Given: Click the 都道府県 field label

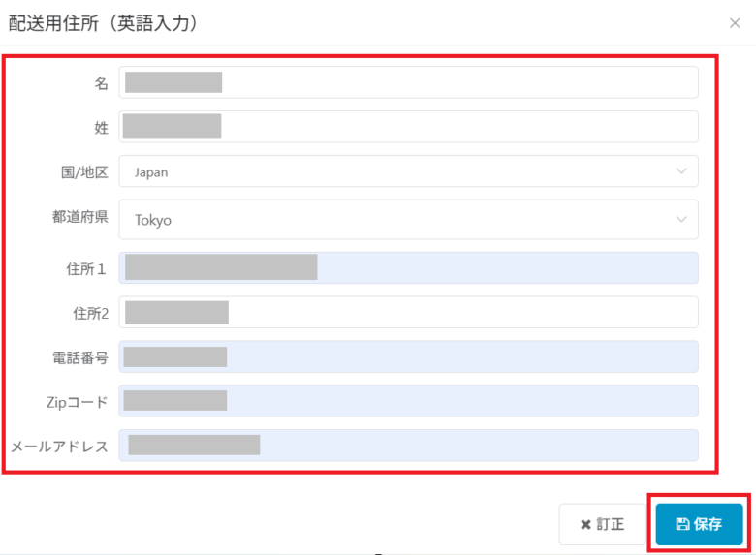Looking at the screenshot, I should coord(79,217).
